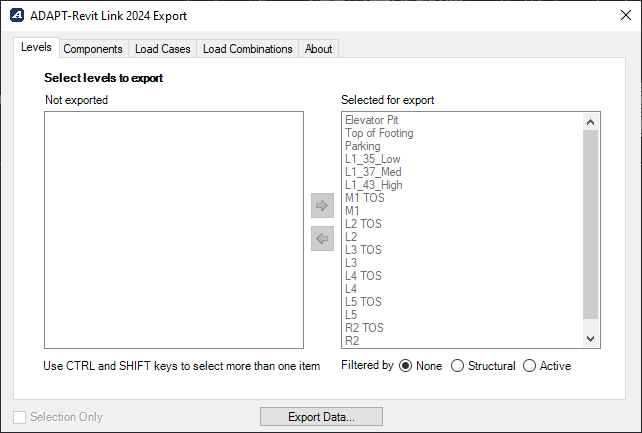The height and width of the screenshot is (433, 642).
Task: Click inside the empty Not exported list
Action: point(173,230)
